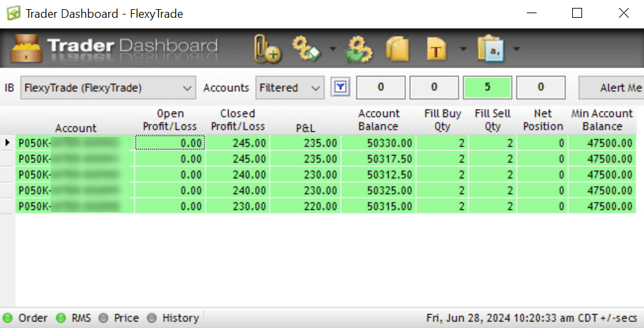Select account balance cell 50330.00

pos(378,143)
